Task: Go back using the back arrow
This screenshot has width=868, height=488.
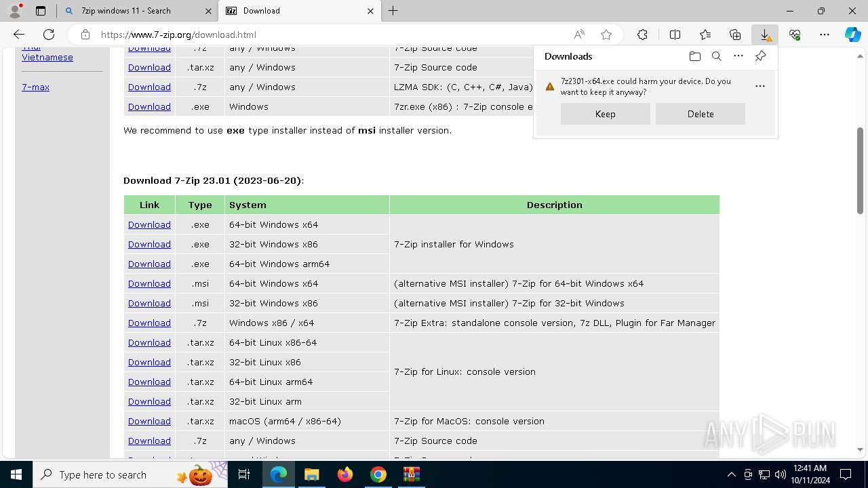Action: point(19,35)
